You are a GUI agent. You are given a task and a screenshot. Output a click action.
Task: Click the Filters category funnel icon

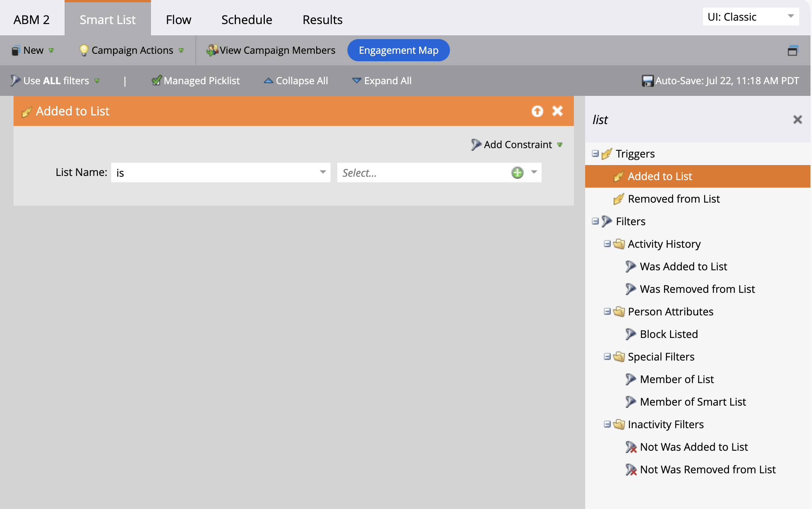point(607,221)
